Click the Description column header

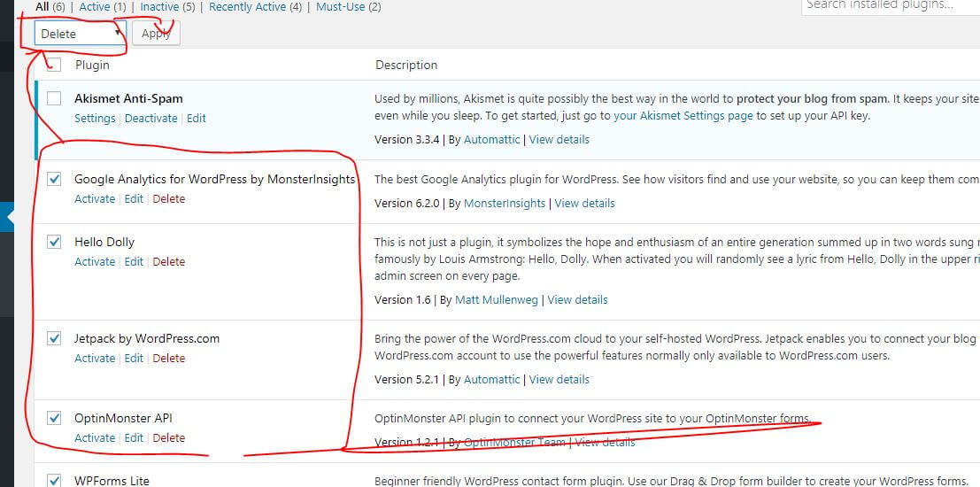[x=406, y=65]
